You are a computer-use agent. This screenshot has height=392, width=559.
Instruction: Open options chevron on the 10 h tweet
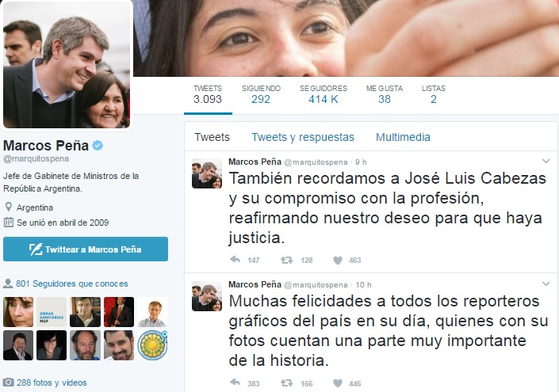click(x=546, y=284)
